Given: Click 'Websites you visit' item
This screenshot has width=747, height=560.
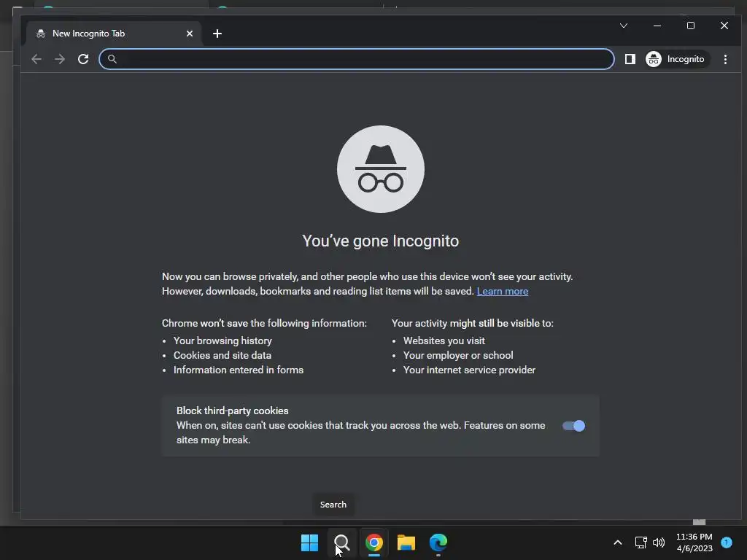Looking at the screenshot, I should click(444, 341).
